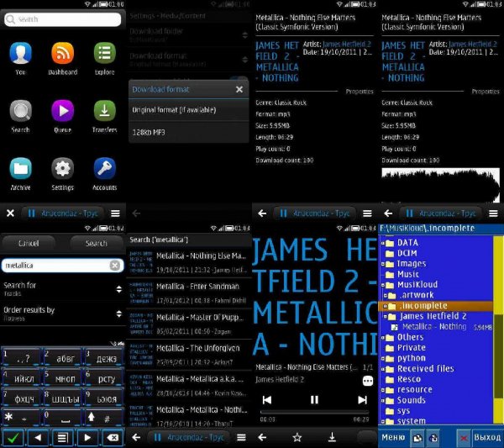
Task: Open the Settings gear icon
Action: tap(62, 168)
